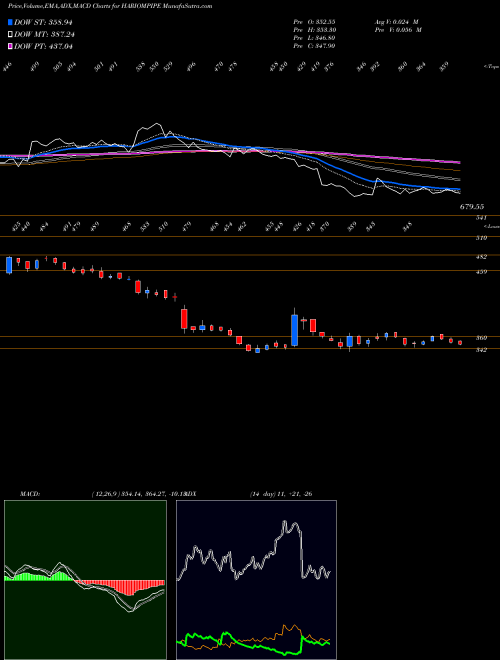The height and width of the screenshot is (660, 500).
Task: Click the first blue candlestick at chart's left edge
Action: pos(9,265)
